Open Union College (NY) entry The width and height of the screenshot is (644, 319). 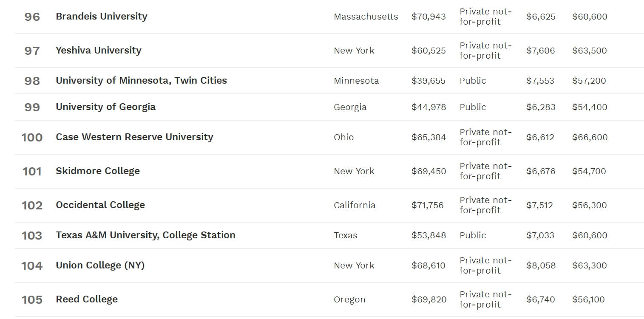point(100,265)
